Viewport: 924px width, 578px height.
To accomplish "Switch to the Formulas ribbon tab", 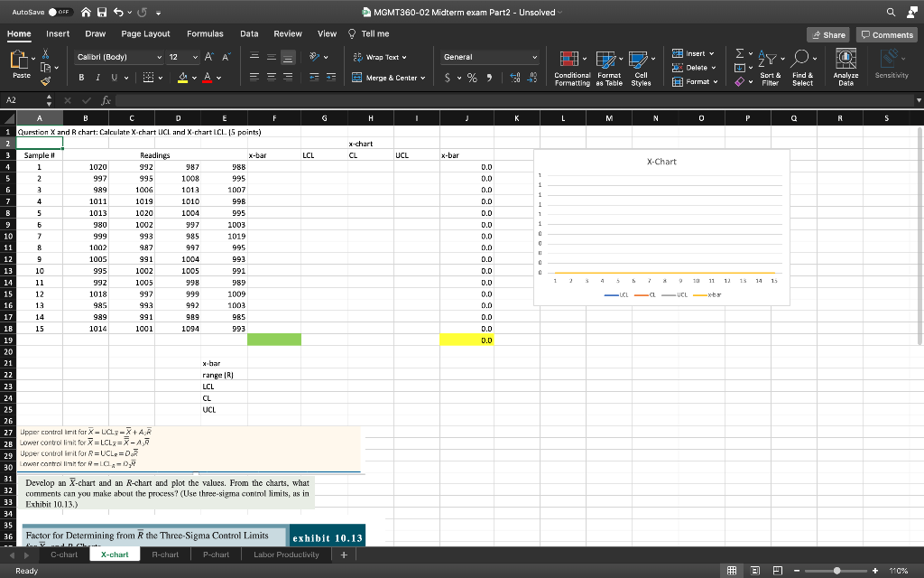I will [x=205, y=33].
